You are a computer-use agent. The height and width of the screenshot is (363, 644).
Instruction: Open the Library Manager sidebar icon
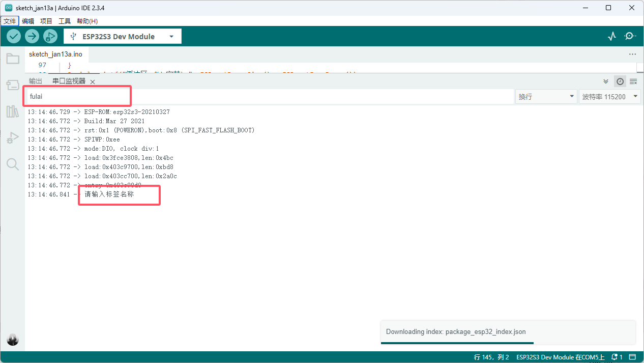tap(13, 111)
